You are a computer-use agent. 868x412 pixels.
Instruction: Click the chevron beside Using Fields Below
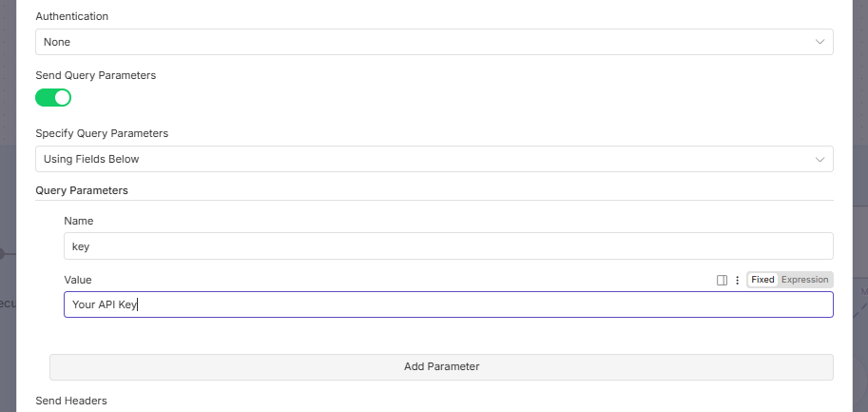tap(820, 159)
